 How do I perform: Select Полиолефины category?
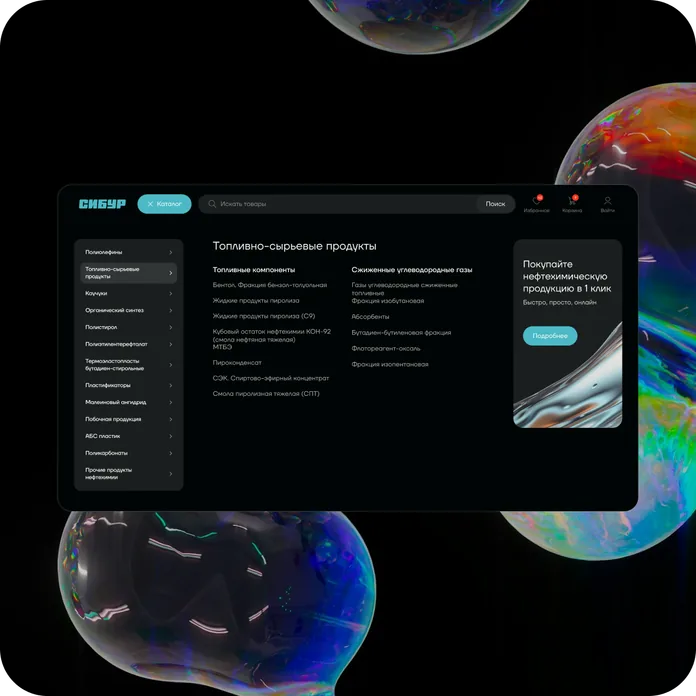point(129,252)
